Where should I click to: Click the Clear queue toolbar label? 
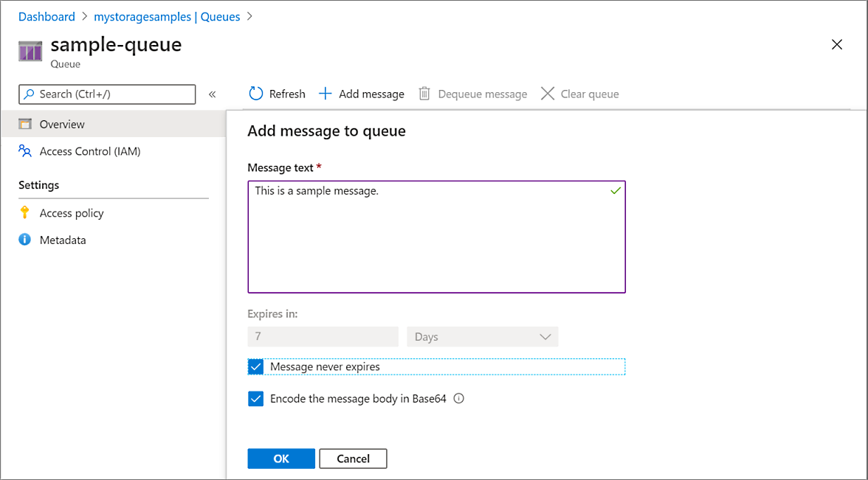tap(590, 94)
